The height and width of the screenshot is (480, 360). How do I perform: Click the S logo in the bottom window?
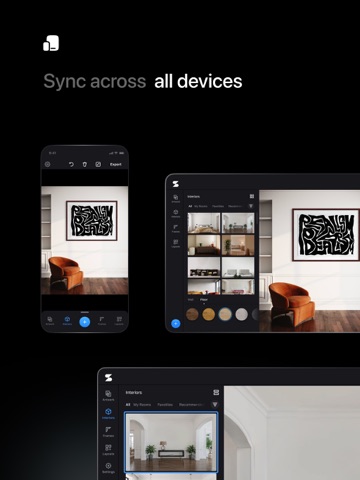coord(108,378)
